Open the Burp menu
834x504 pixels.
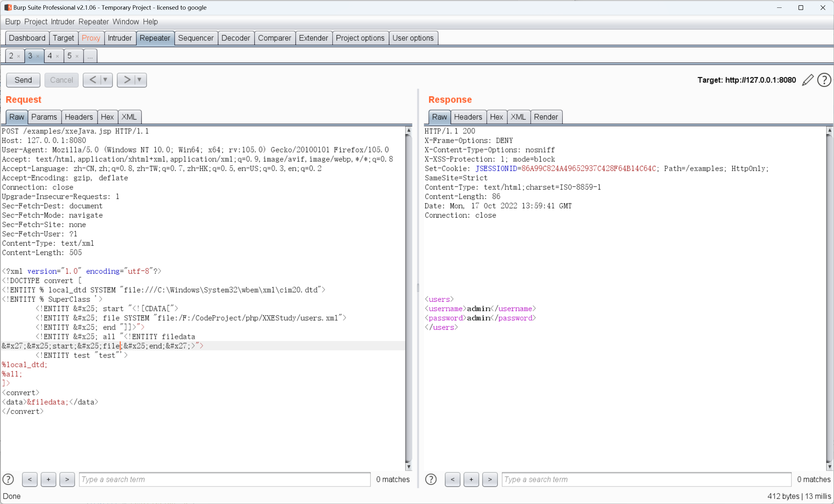13,22
